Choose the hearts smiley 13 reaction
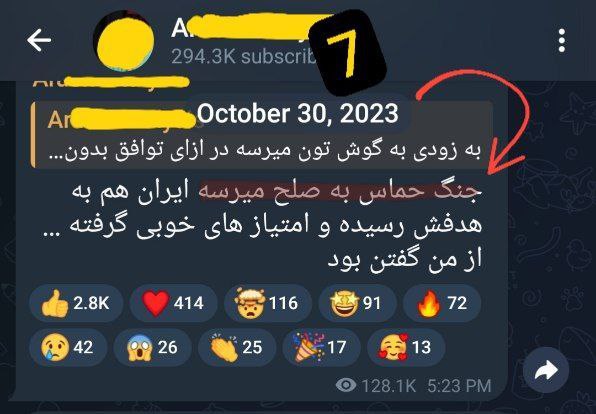 (406, 347)
